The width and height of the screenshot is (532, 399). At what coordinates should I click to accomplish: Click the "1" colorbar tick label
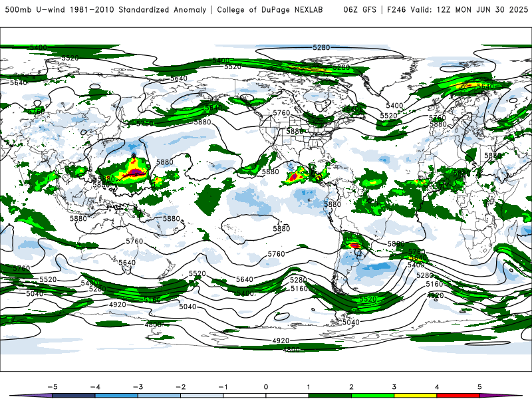[309, 387]
